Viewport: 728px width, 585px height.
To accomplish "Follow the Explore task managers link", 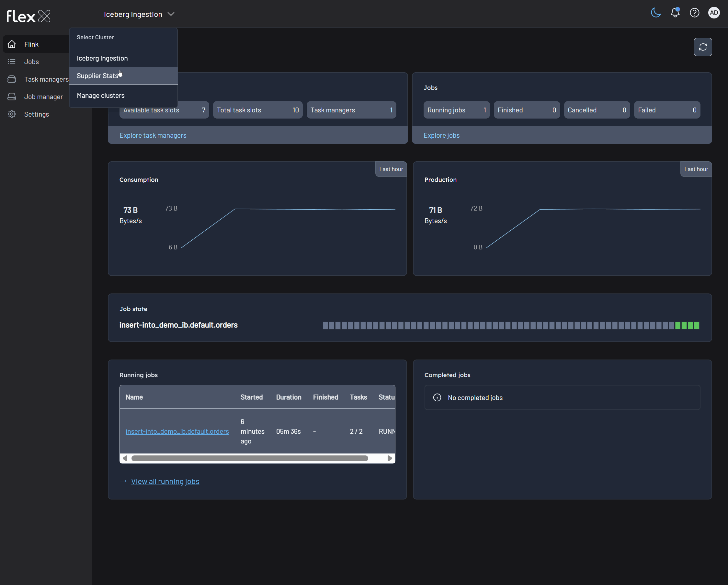I will point(153,135).
